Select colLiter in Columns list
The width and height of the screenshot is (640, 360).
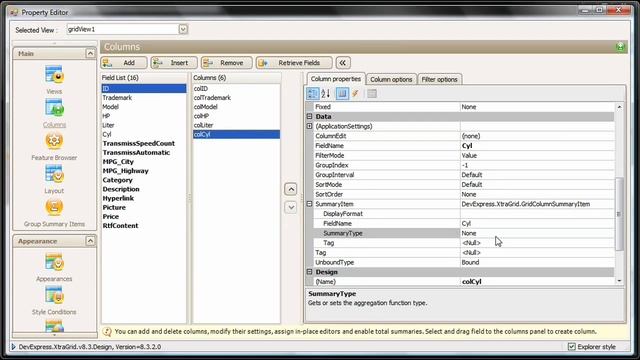pyautogui.click(x=236, y=125)
